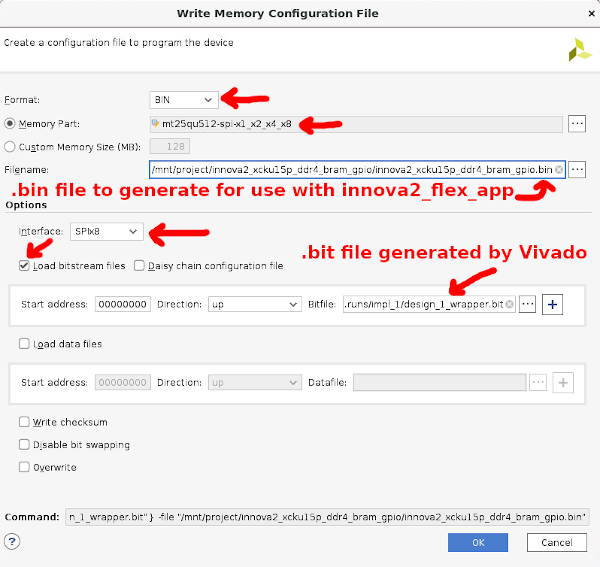Image resolution: width=600 pixels, height=567 pixels.
Task: Browse for memory part with ellipsis button
Action: click(577, 124)
